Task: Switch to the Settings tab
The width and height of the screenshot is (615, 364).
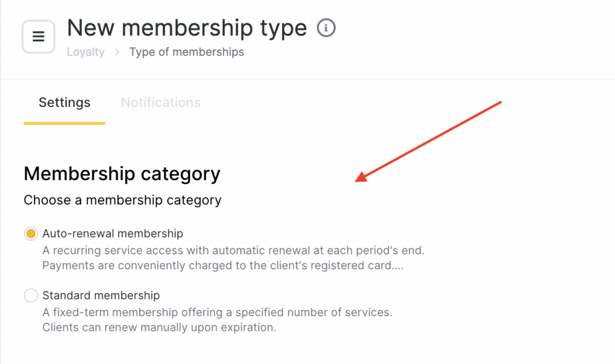Action: 65,102
